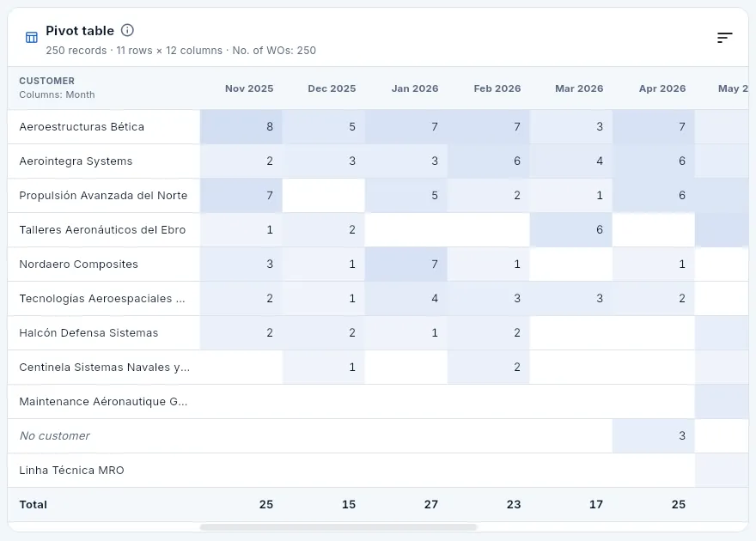
Task: Click the Tecnologías Aeroespaciales row label
Action: (x=101, y=299)
